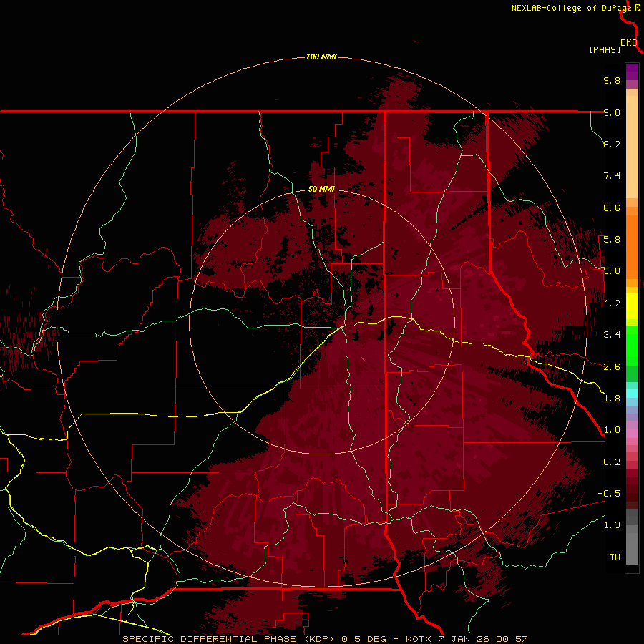The image size is (644, 644).
Task: Click the "SPECIFIC DIFFERENTIAL PHASE (KDP)" product caption
Action: click(x=230, y=639)
